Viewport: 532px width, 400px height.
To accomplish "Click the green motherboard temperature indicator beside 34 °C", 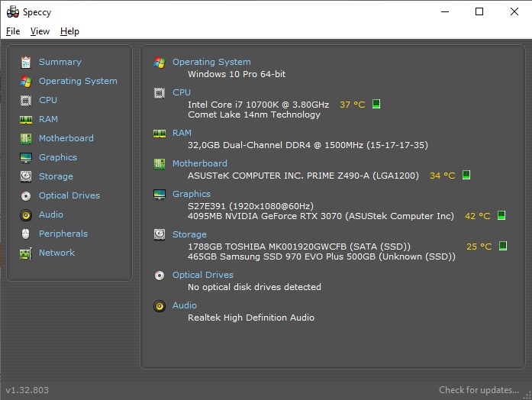I will point(466,175).
